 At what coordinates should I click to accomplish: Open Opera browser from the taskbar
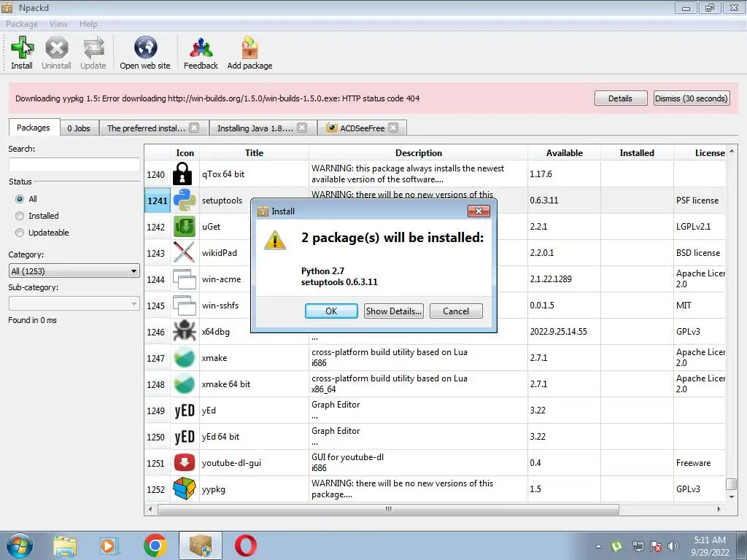[x=245, y=545]
